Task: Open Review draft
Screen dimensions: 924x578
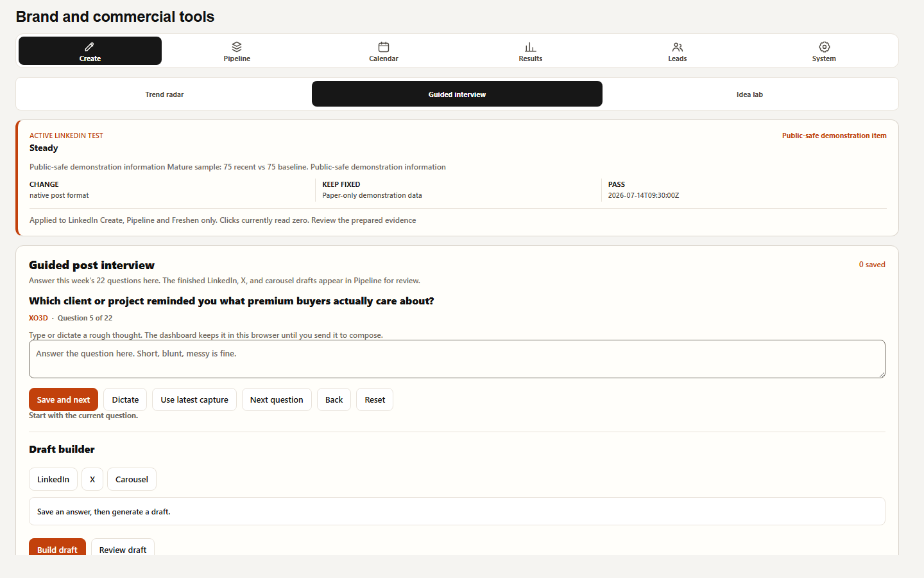Action: [123, 548]
